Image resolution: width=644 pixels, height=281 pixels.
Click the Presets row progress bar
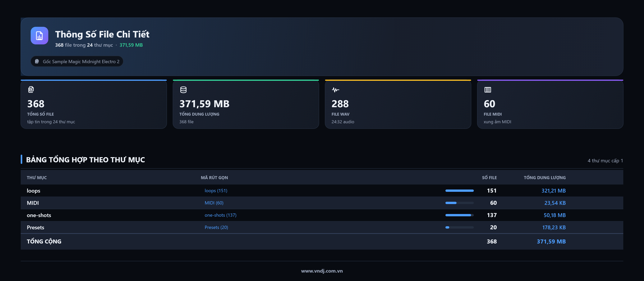(459, 227)
